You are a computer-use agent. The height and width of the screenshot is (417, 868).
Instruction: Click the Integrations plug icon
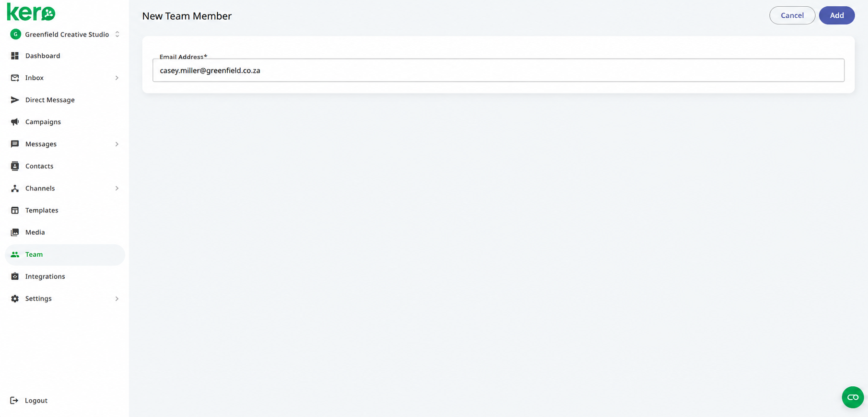tap(15, 276)
